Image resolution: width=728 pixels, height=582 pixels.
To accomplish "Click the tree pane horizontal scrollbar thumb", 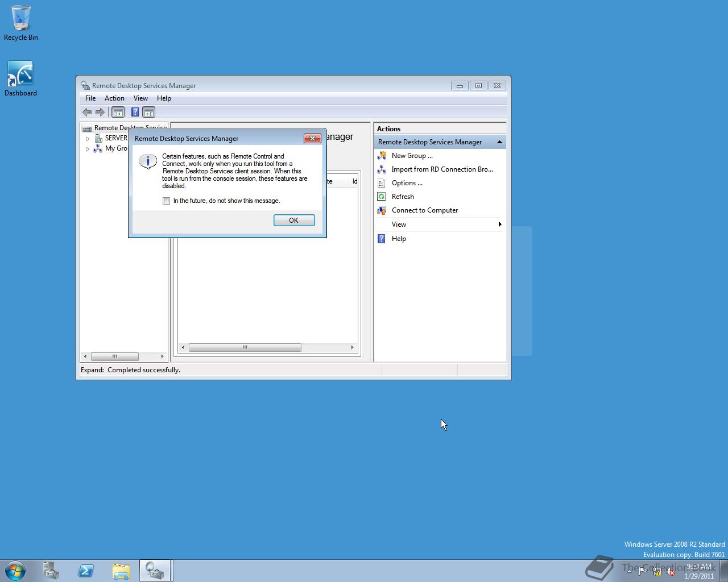I will coord(115,356).
